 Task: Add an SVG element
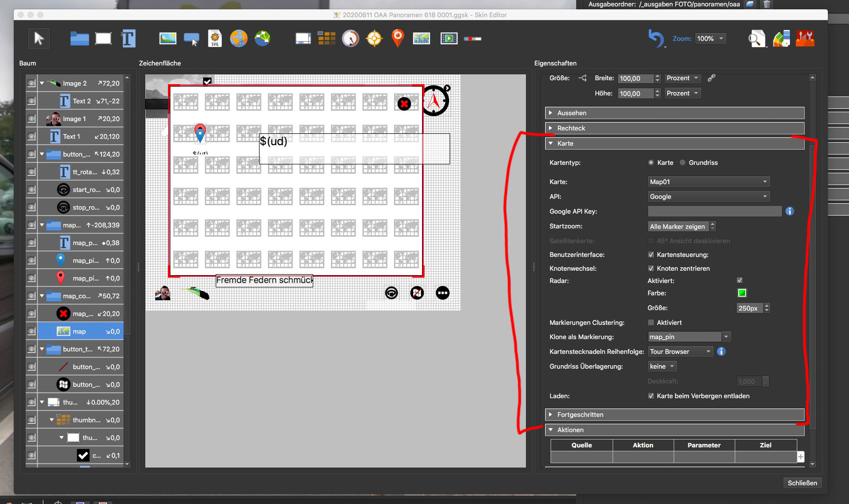click(215, 38)
